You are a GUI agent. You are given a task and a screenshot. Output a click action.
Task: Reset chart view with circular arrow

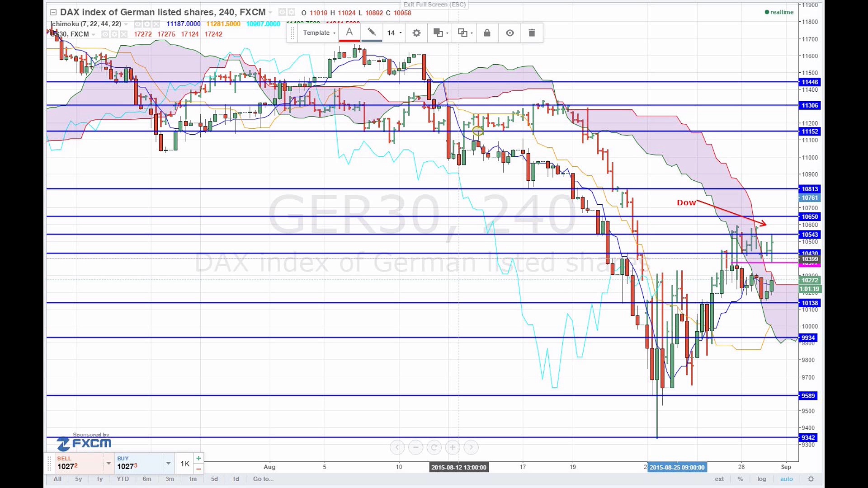(x=434, y=447)
